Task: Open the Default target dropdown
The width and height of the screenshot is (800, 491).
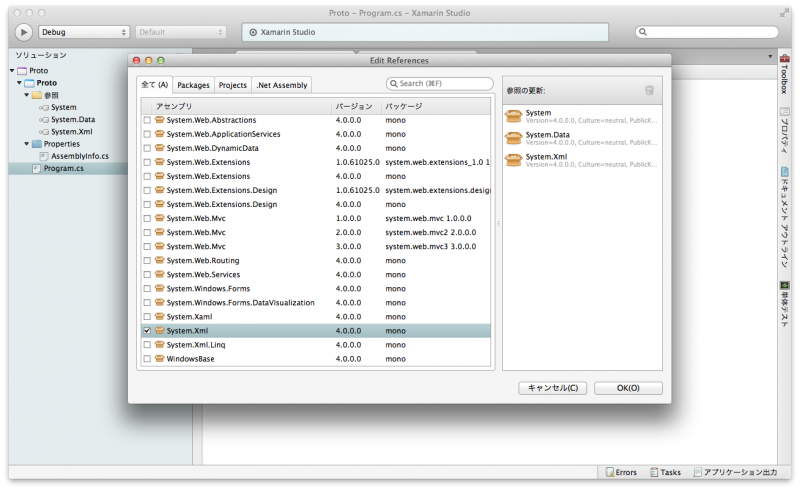Action: pos(180,32)
